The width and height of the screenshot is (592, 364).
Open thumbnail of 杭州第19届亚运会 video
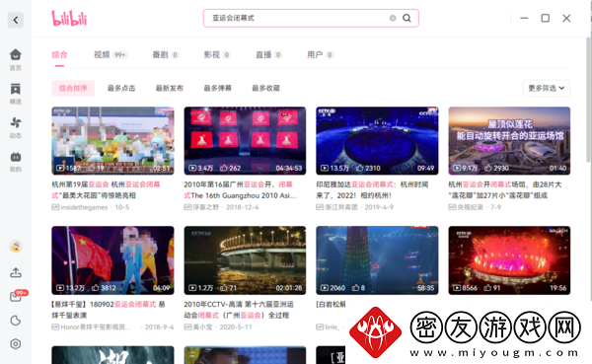tap(112, 140)
